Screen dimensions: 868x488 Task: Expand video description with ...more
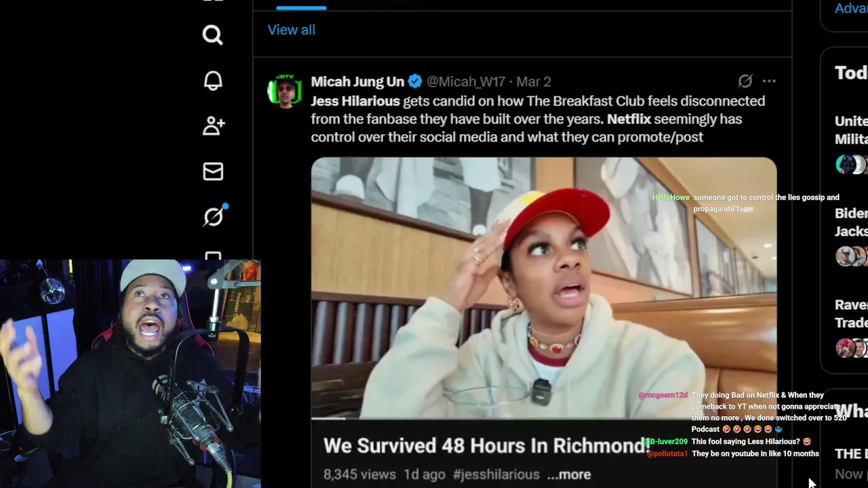[569, 474]
